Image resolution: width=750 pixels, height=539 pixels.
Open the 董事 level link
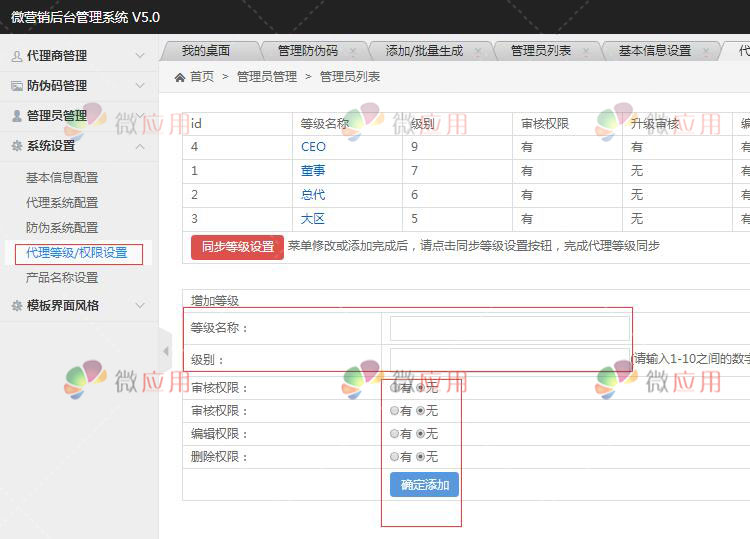(x=313, y=171)
